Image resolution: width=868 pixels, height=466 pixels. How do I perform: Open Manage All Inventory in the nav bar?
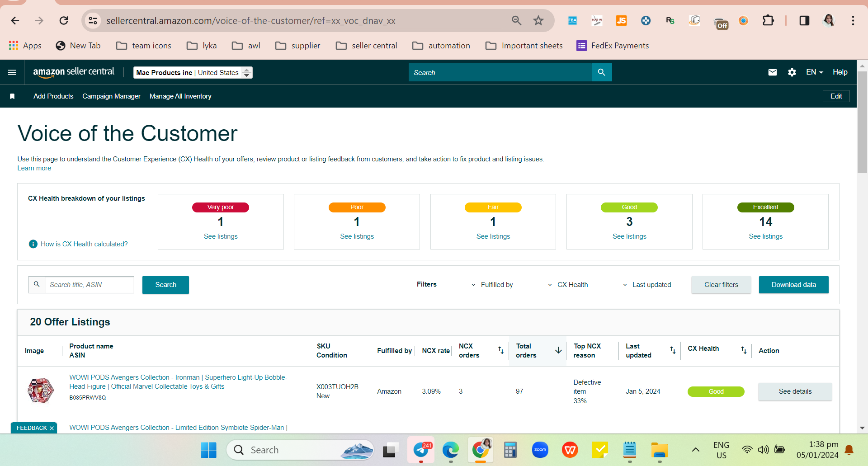pos(180,96)
